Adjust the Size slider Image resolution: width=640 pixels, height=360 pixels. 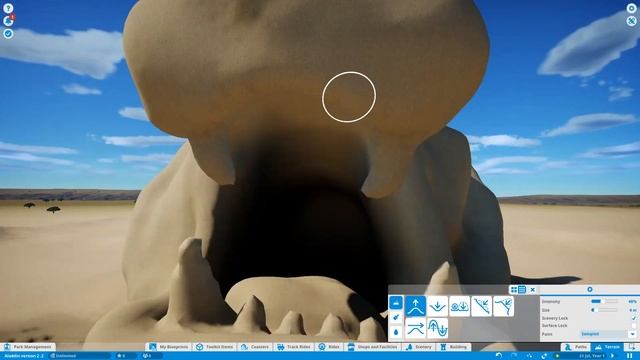[x=604, y=310]
